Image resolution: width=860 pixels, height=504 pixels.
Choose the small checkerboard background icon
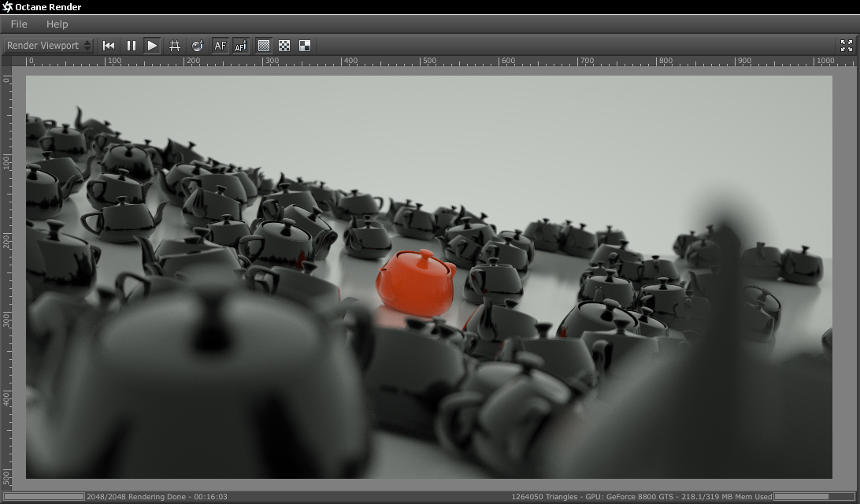click(284, 46)
